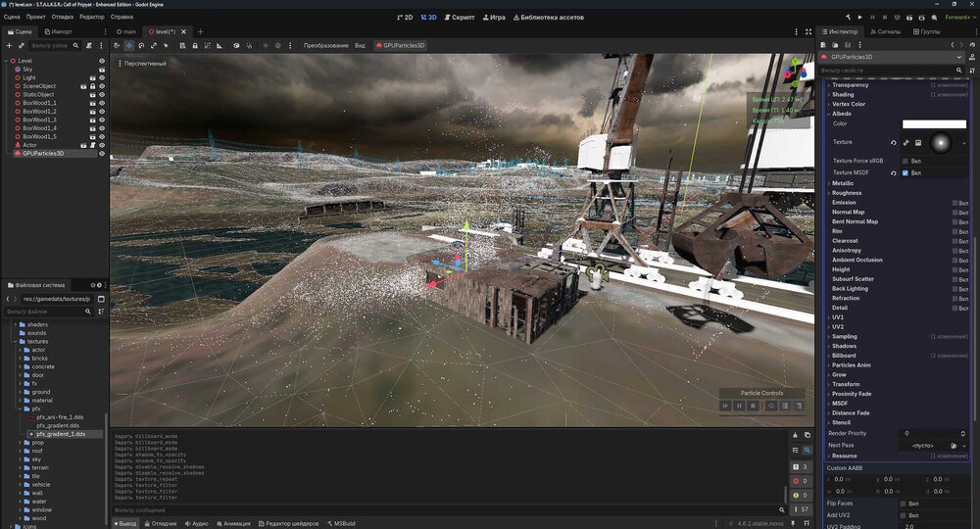Click the GPUParticles3D menu button in viewport toolbar
Image resolution: width=980 pixels, height=529 pixels.
400,46
